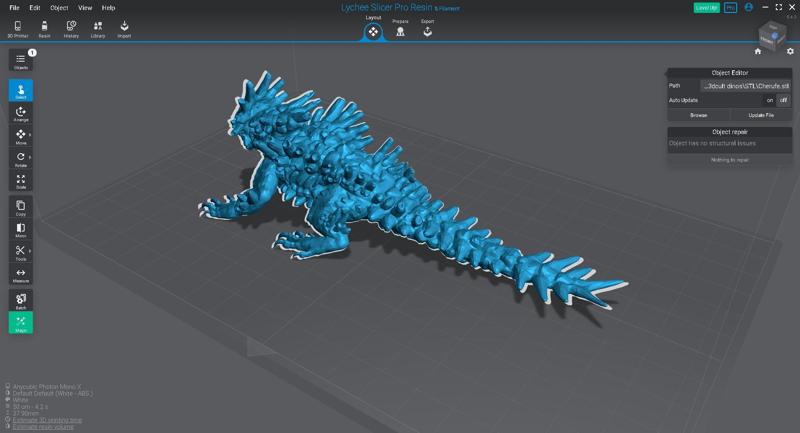Expand Rotate tool submenu arrow
The image size is (800, 433).
pyautogui.click(x=30, y=157)
